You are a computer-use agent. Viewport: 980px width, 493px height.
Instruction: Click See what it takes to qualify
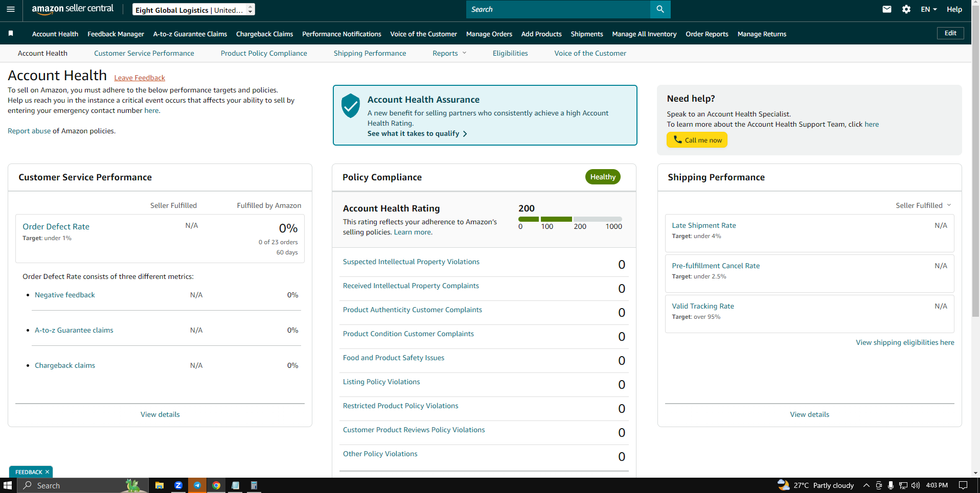[417, 133]
